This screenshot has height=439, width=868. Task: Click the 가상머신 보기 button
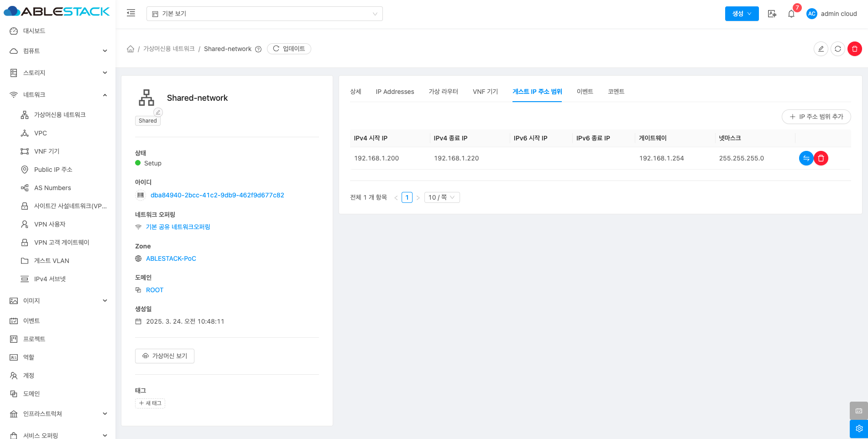tap(165, 356)
